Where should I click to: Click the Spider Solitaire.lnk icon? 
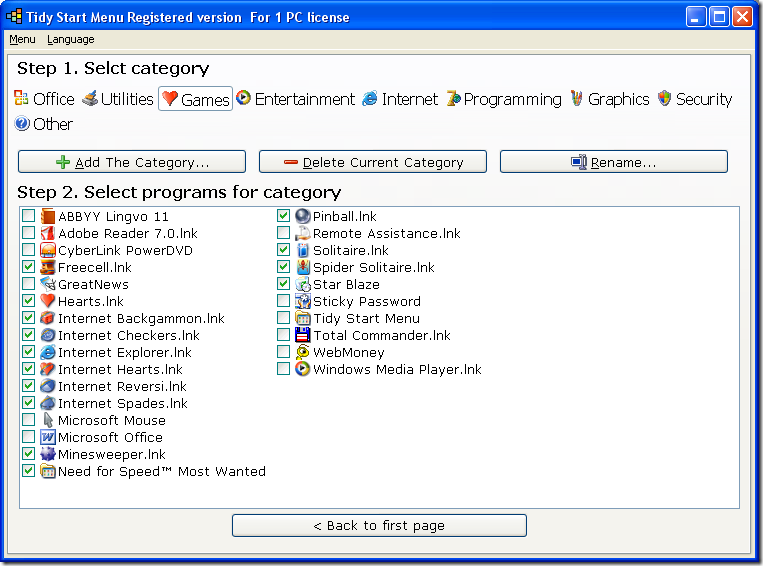coord(303,267)
